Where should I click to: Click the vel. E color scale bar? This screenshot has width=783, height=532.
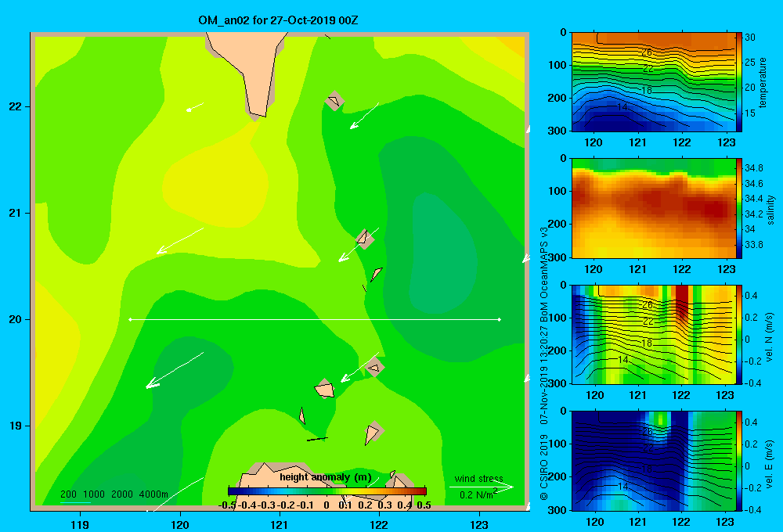739,461
